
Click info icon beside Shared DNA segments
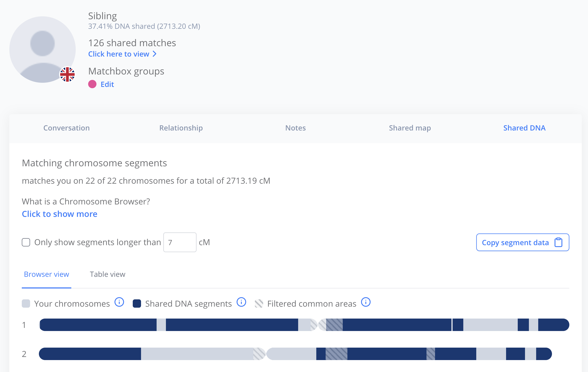coord(241,302)
